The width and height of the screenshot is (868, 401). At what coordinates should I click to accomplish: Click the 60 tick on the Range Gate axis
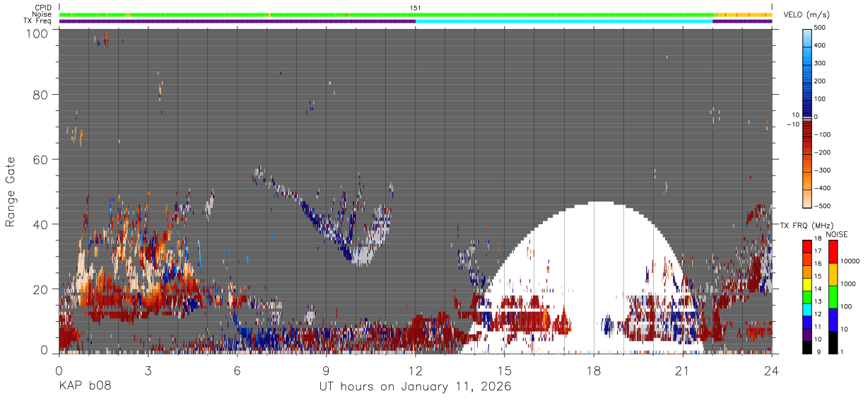(41, 159)
